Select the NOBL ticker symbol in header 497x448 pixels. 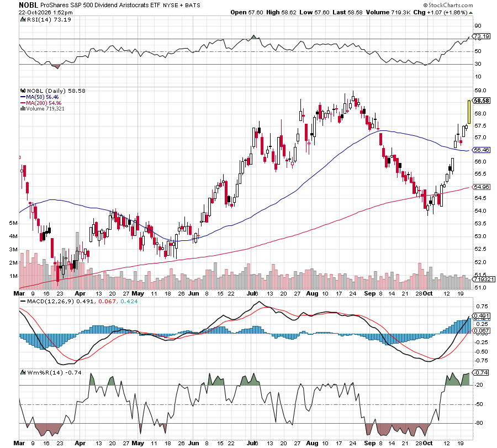(28, 5)
